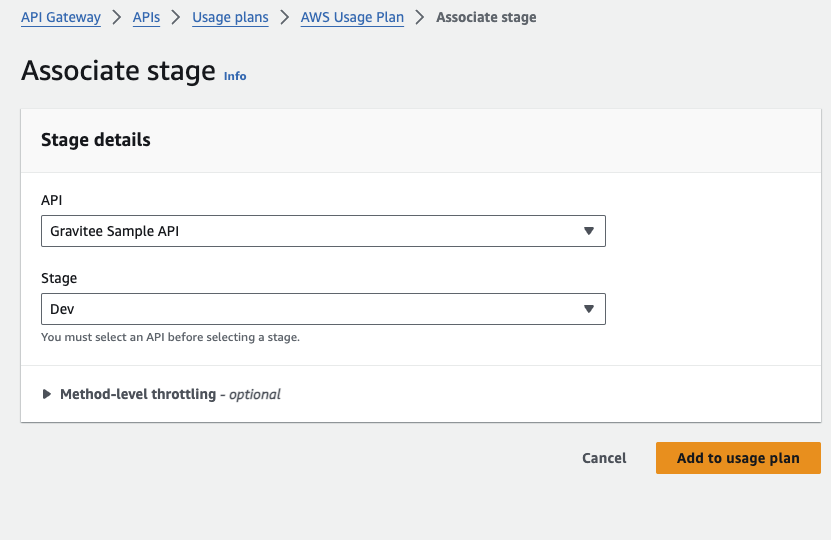Click the Associate stage breadcrumb text

[x=486, y=17]
